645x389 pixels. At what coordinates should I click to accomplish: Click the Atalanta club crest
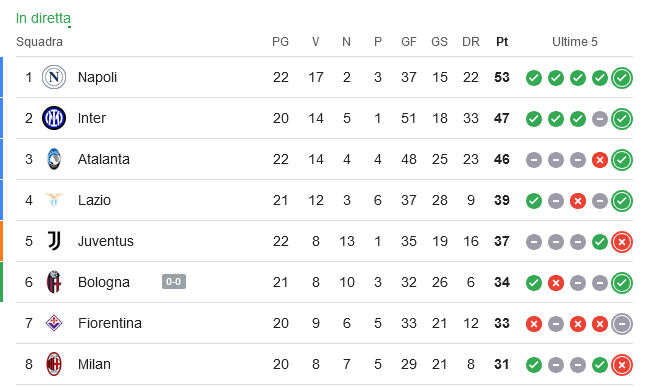click(54, 159)
